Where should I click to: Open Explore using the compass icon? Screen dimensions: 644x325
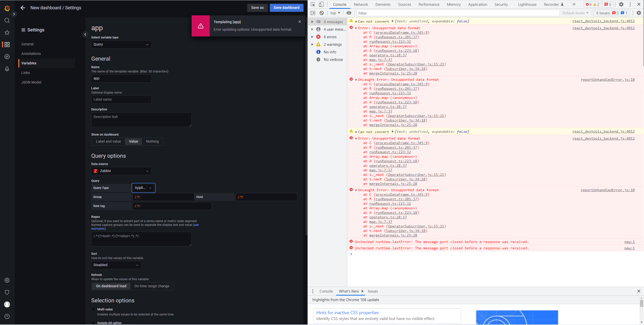pos(7,57)
